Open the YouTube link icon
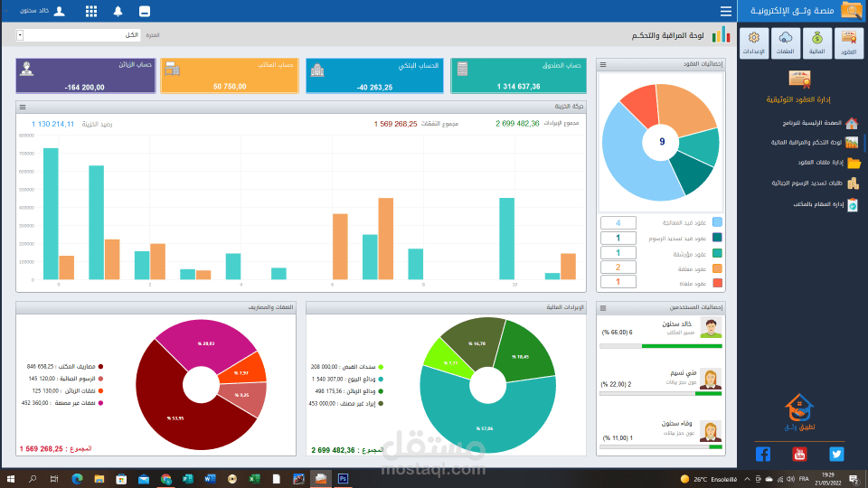The height and width of the screenshot is (488, 868). 799,455
